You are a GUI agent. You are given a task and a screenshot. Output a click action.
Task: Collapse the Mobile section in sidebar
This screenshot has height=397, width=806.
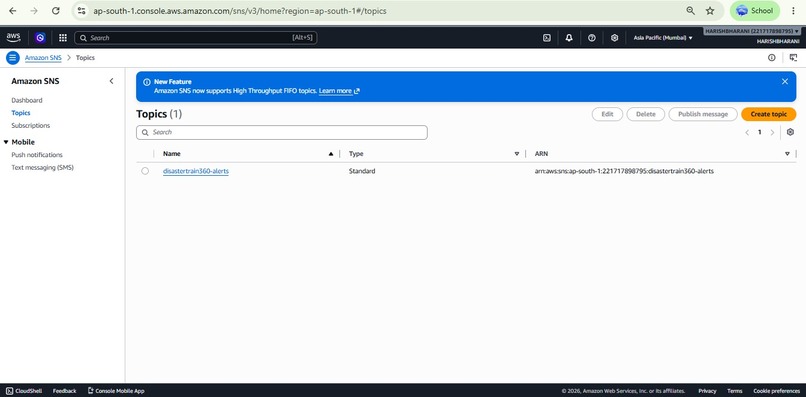pyautogui.click(x=6, y=142)
